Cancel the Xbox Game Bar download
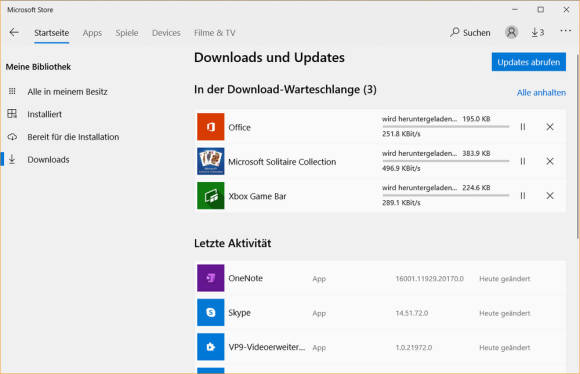 click(x=550, y=196)
